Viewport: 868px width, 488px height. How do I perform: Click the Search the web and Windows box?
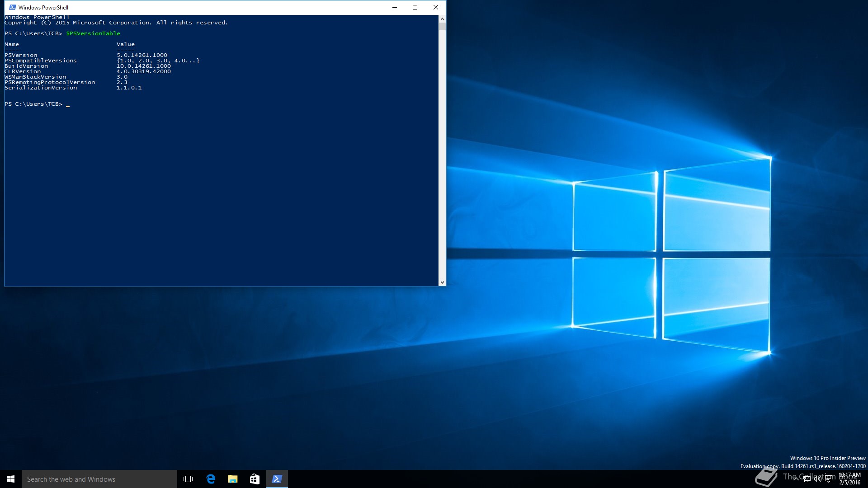point(99,479)
